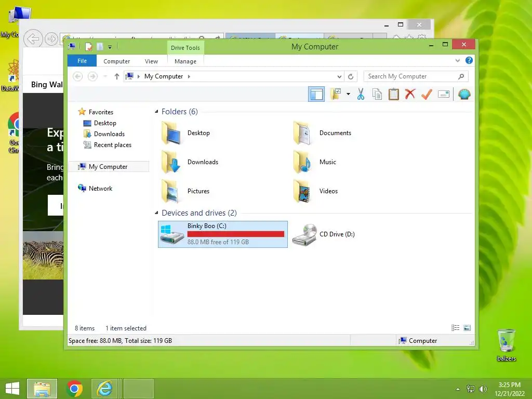Click Forward in the Internet Explorer window
532x399 pixels.
click(51, 39)
